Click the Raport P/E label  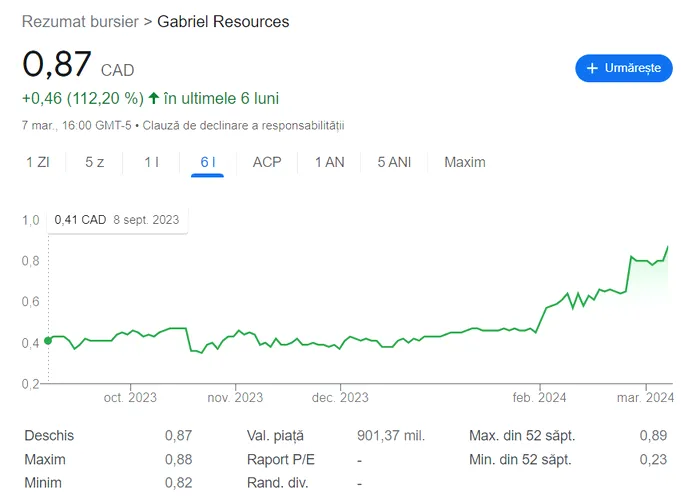click(x=281, y=459)
